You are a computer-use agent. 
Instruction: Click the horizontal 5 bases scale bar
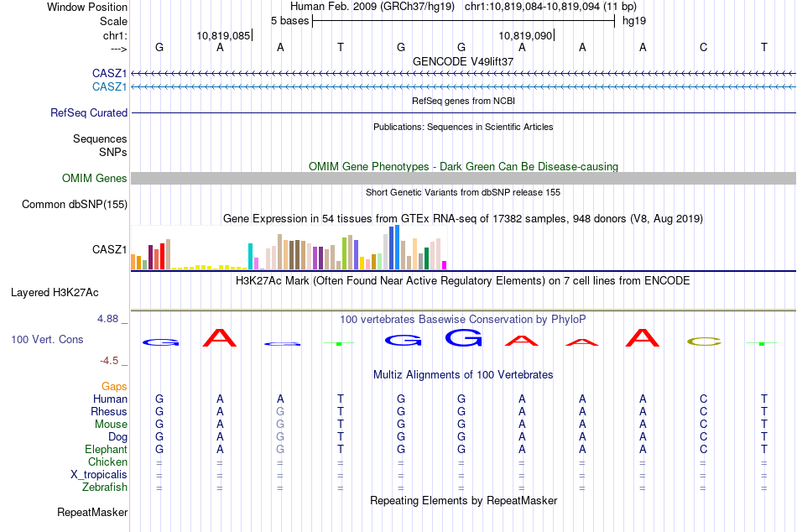click(464, 21)
